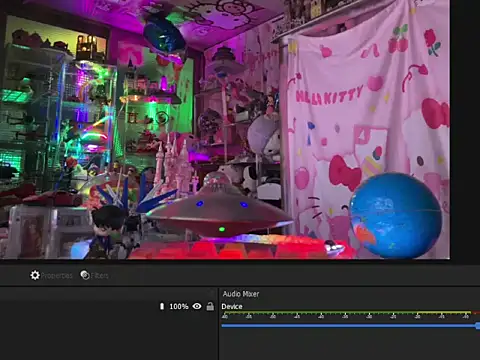Click the 100% battery indicator icon
The width and height of the screenshot is (480, 360).
point(162,306)
